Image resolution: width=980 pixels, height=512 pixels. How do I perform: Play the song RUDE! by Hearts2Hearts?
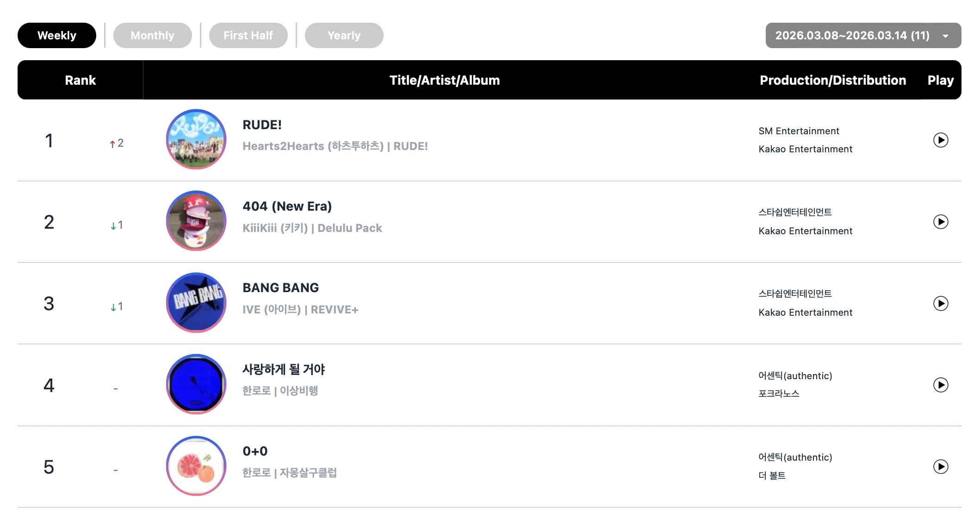tap(940, 140)
